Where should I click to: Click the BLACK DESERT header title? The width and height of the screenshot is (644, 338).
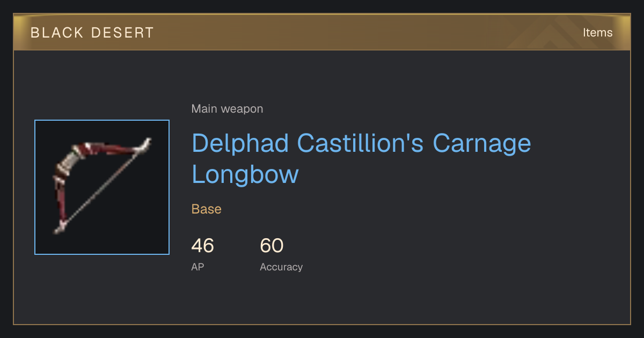click(x=92, y=33)
